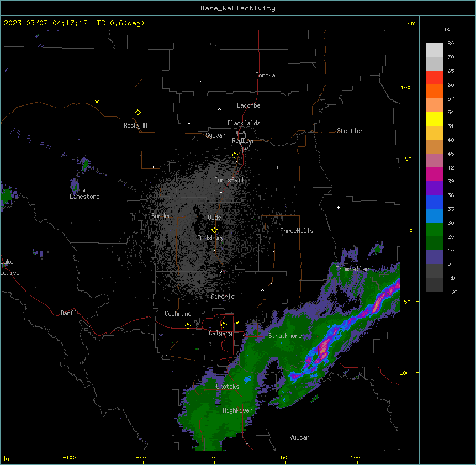The height and width of the screenshot is (465, 476).
Task: Click the Airdrie city label
Action: (x=223, y=297)
